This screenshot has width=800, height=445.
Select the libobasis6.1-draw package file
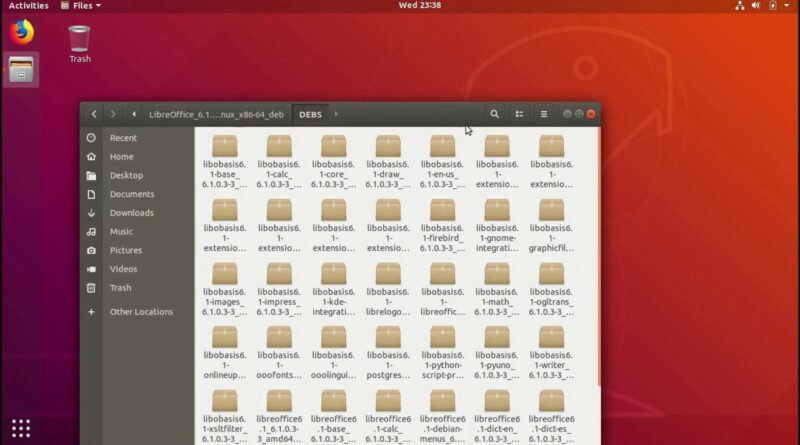pyautogui.click(x=388, y=161)
